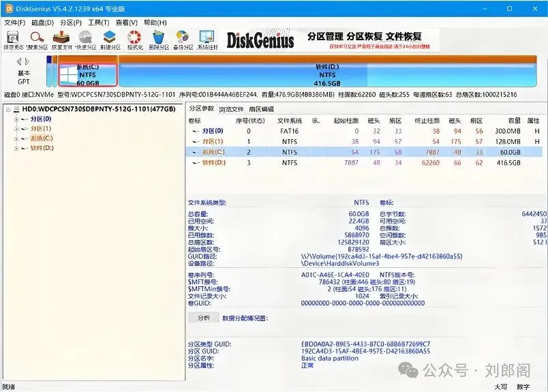Click the 删除分区 (delete partition) bucket icon

(158, 37)
